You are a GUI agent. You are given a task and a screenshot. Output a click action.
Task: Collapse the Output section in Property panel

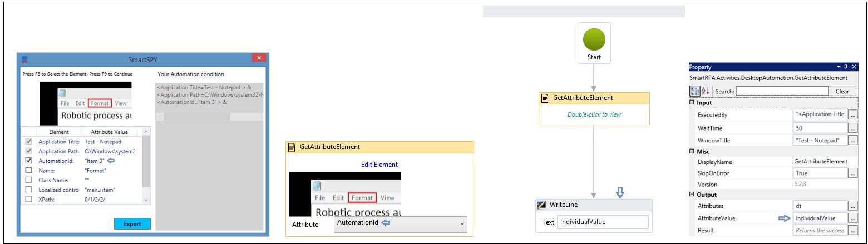[x=692, y=195]
